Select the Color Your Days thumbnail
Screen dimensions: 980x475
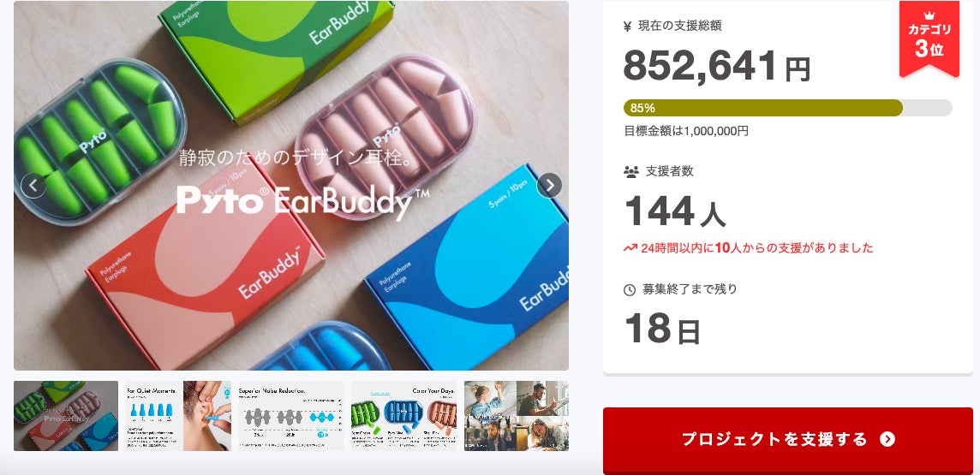(403, 416)
